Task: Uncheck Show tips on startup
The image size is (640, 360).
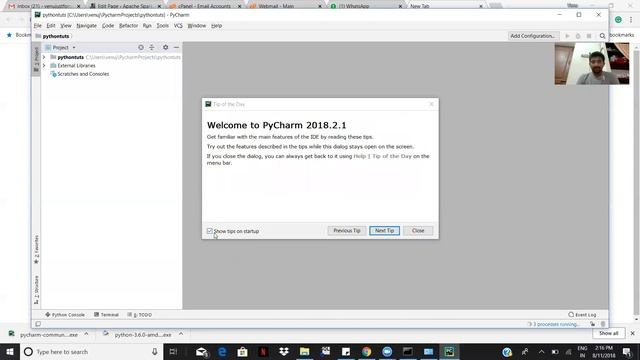Action: [210, 231]
